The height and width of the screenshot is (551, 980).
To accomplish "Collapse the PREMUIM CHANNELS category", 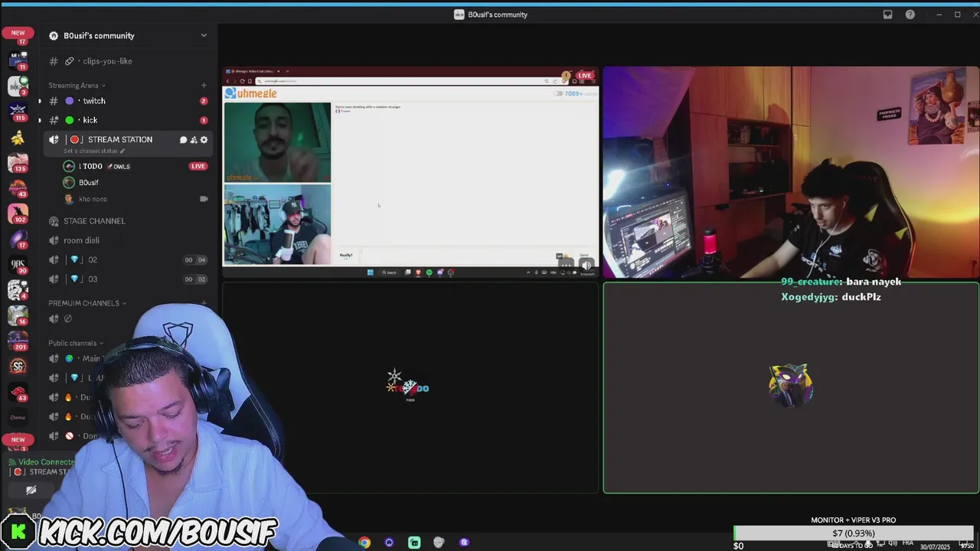I will [x=87, y=303].
